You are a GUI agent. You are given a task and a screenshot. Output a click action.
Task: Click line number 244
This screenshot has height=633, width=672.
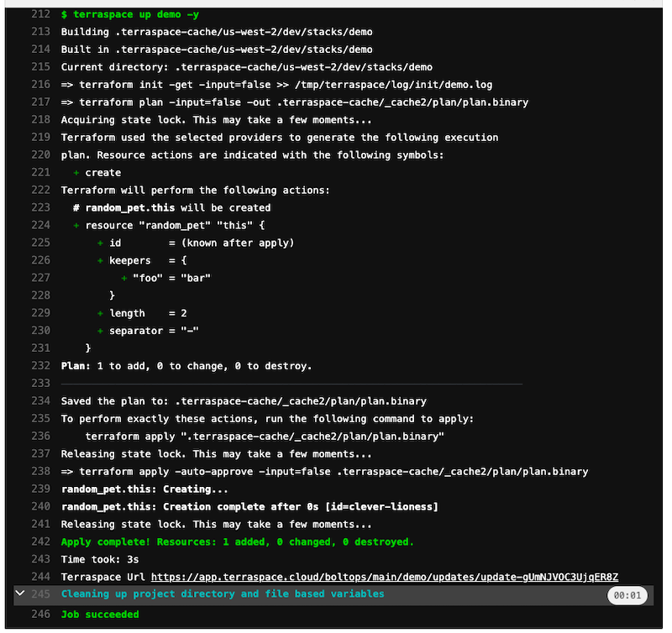pos(40,577)
